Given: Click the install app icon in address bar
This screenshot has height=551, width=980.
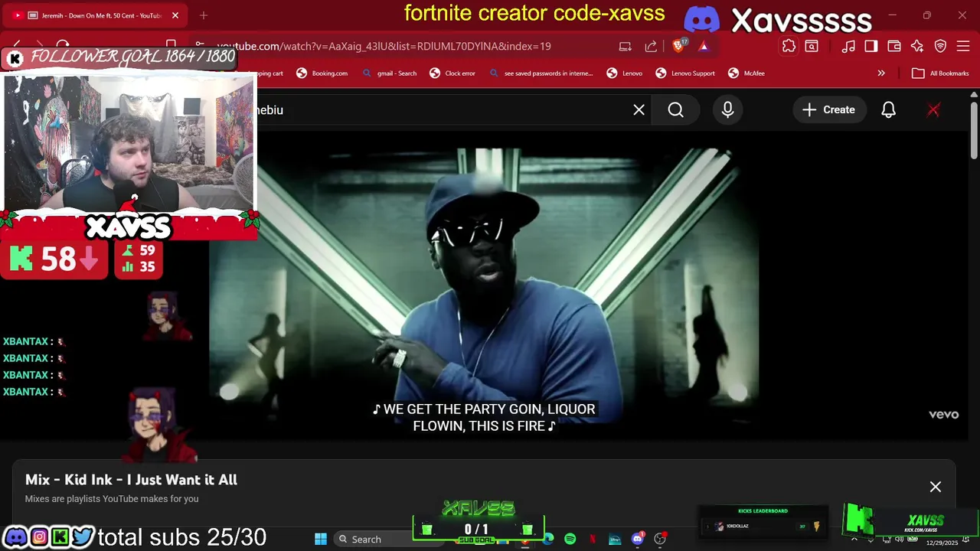Looking at the screenshot, I should (626, 46).
